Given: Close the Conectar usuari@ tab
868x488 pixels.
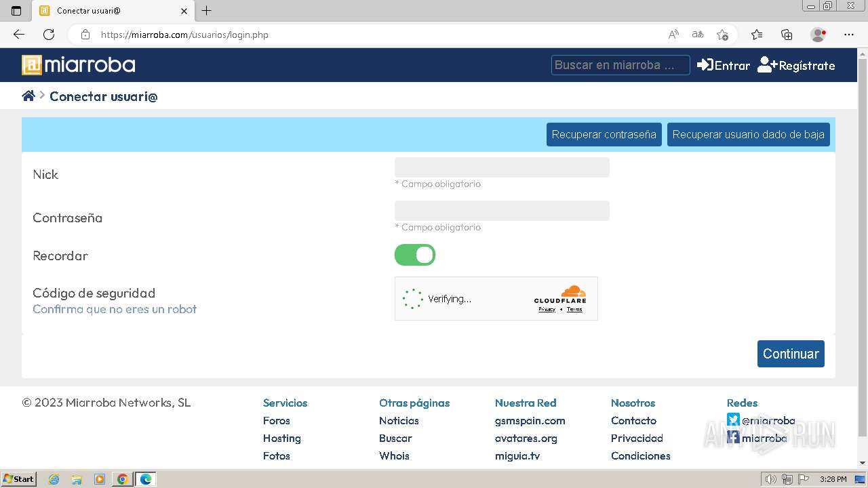Looking at the screenshot, I should 184,11.
